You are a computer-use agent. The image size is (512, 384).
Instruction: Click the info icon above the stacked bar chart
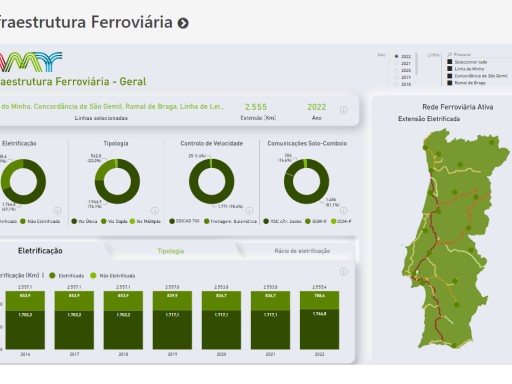pyautogui.click(x=344, y=272)
